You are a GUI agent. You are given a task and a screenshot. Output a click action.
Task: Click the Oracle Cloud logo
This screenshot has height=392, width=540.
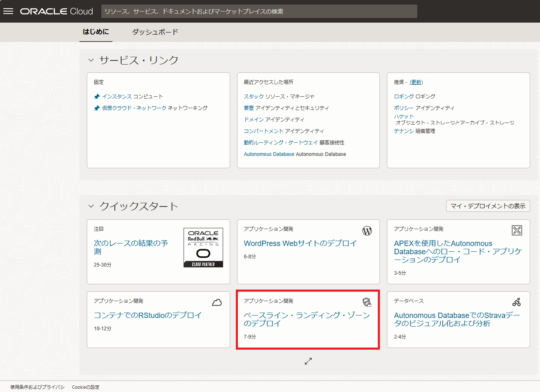(56, 12)
